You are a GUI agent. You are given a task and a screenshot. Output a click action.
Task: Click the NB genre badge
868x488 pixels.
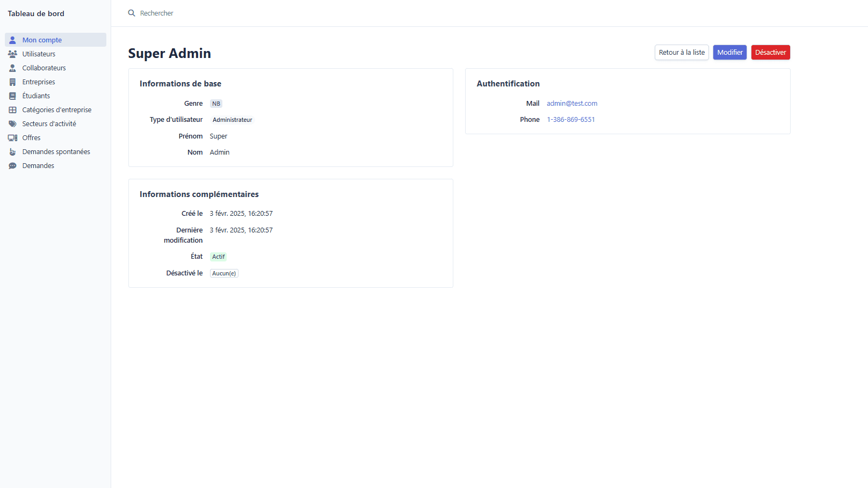(x=216, y=104)
